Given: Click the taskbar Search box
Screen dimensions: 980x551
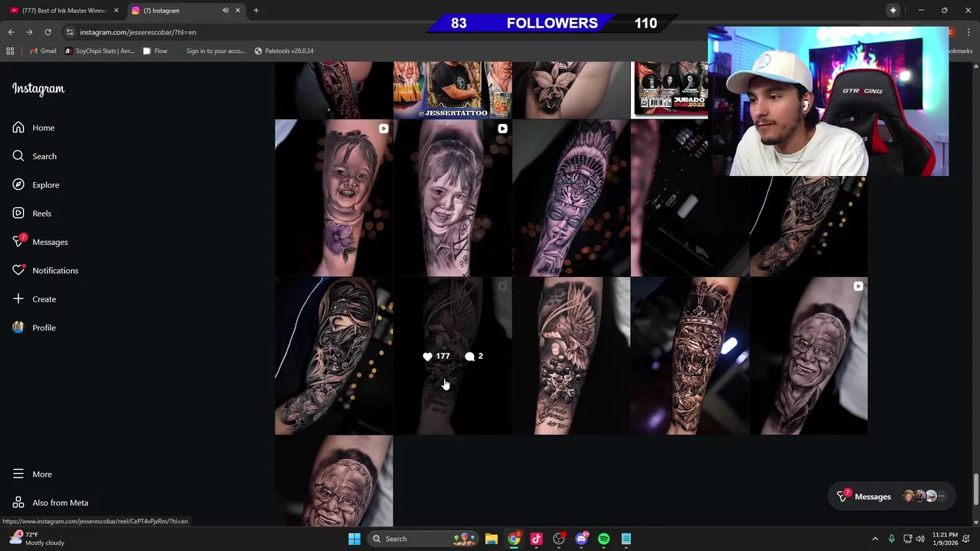Looking at the screenshot, I should point(423,539).
